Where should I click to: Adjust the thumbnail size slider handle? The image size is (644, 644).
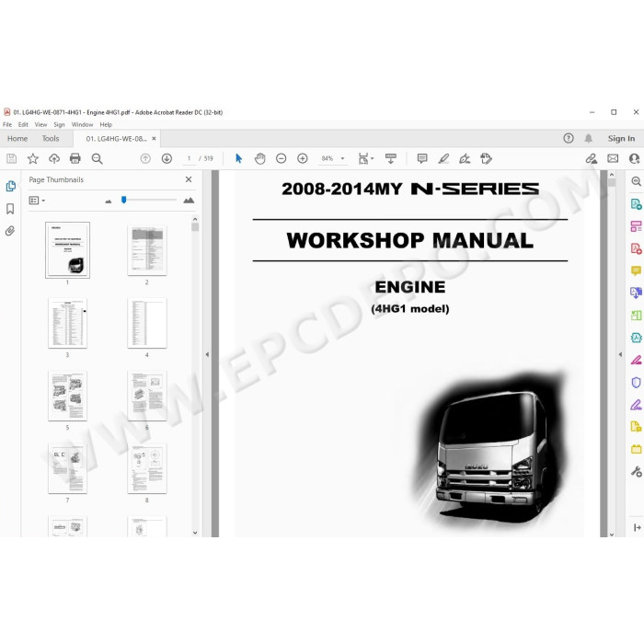point(123,200)
